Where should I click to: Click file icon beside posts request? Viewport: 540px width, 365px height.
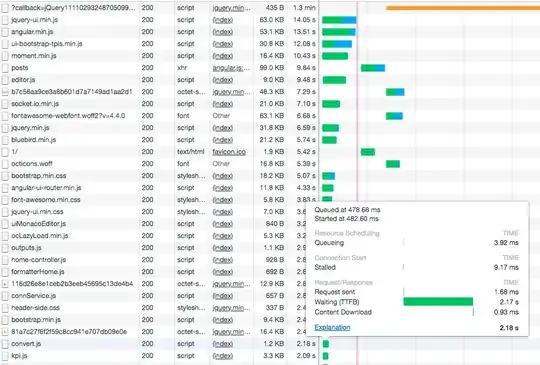pyautogui.click(x=5, y=68)
